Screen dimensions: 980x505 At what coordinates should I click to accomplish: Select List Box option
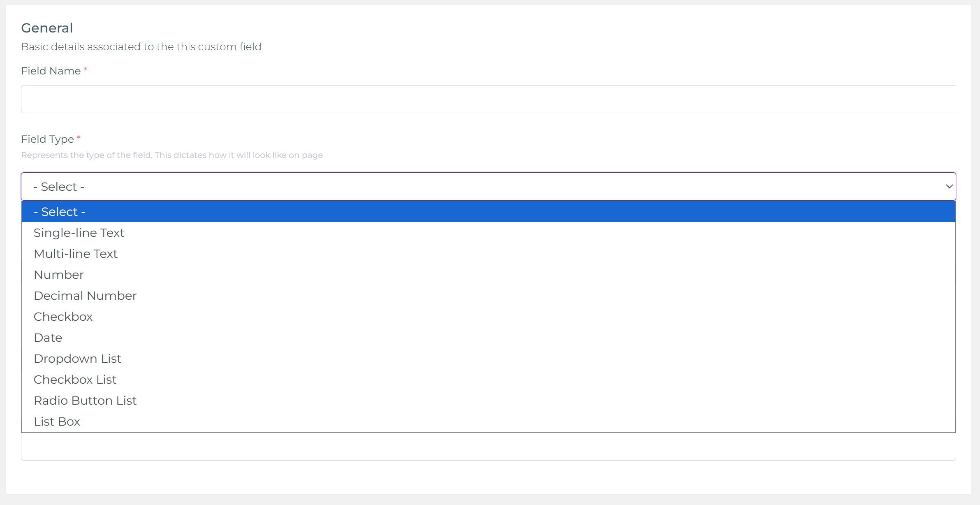[x=57, y=422]
